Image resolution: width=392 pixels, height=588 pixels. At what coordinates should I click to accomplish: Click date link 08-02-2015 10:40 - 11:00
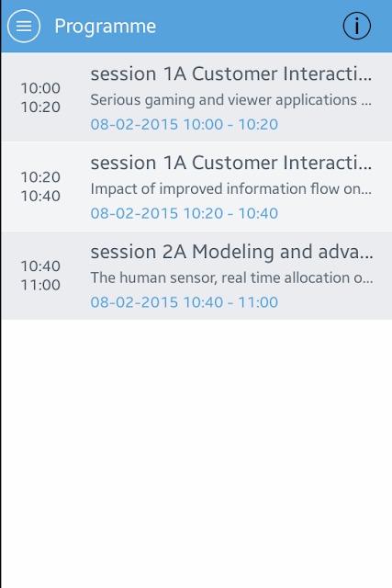click(x=185, y=302)
